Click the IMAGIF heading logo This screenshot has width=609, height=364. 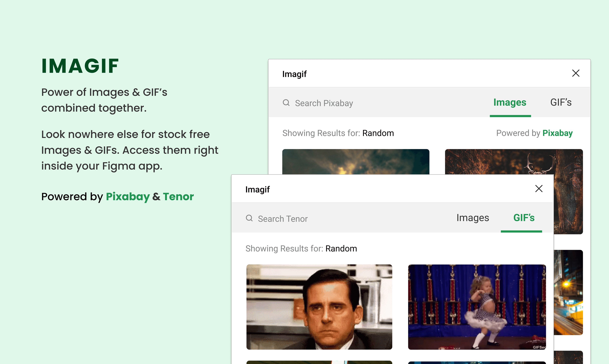click(80, 66)
